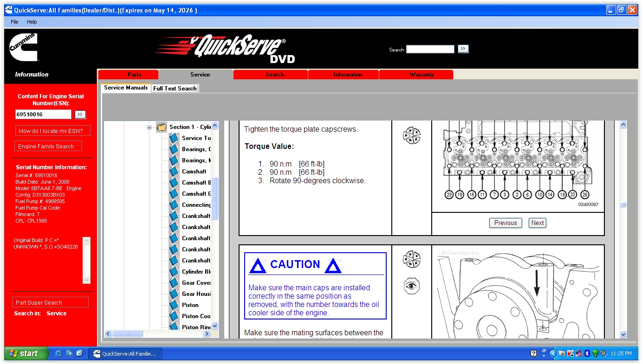This screenshot has width=642, height=364.
Task: Click the Part Super Search button
Action: click(x=50, y=302)
